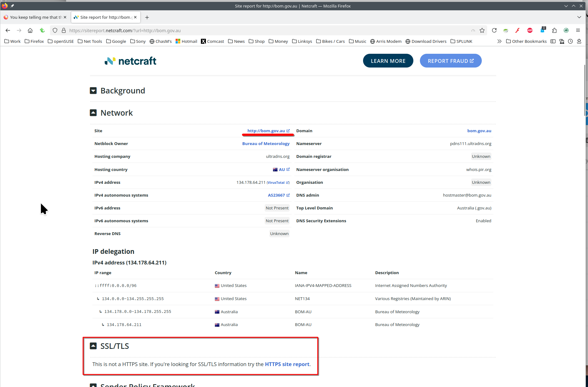This screenshot has width=588, height=387.
Task: Collapse the SSL/TLS section
Action: pyautogui.click(x=93, y=346)
